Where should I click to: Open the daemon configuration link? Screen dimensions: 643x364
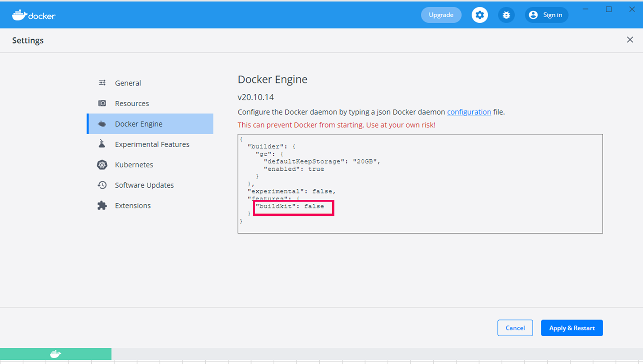(469, 112)
